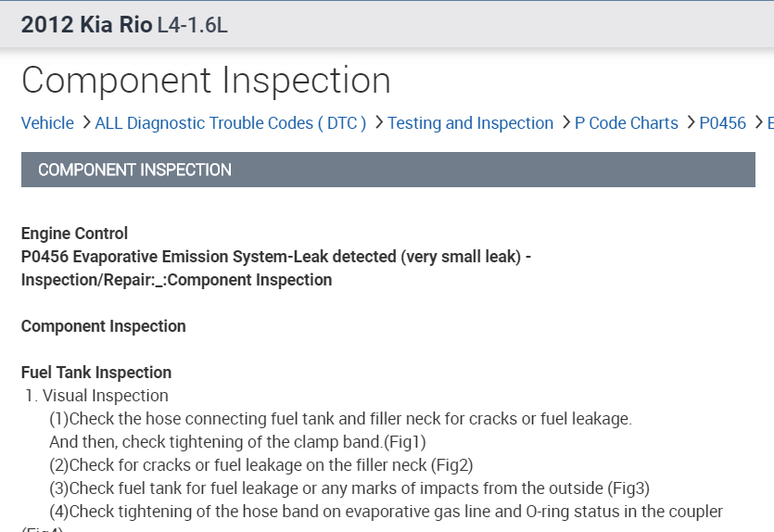Click chevron right before P0456
Screen dimensions: 774x532
click(691, 123)
